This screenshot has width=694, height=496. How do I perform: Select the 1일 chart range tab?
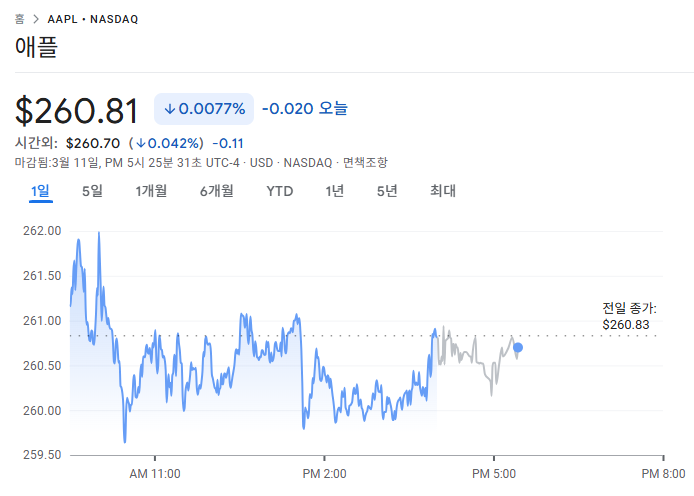point(40,191)
